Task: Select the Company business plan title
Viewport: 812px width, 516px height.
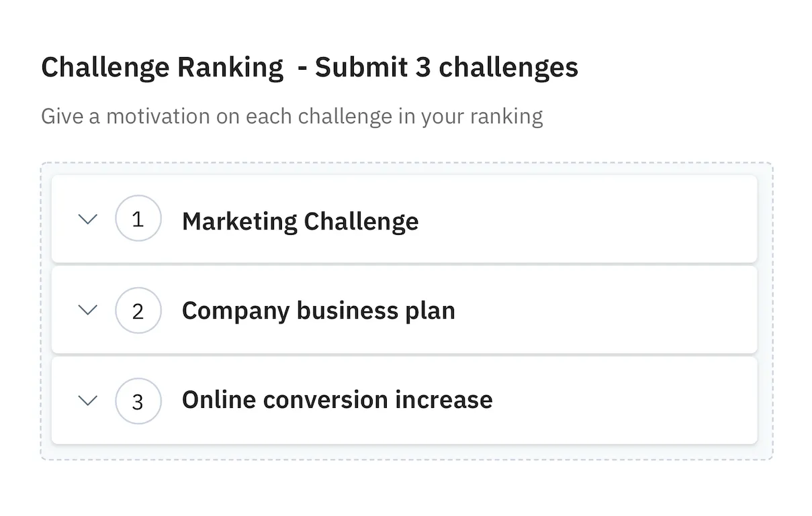Action: (318, 311)
